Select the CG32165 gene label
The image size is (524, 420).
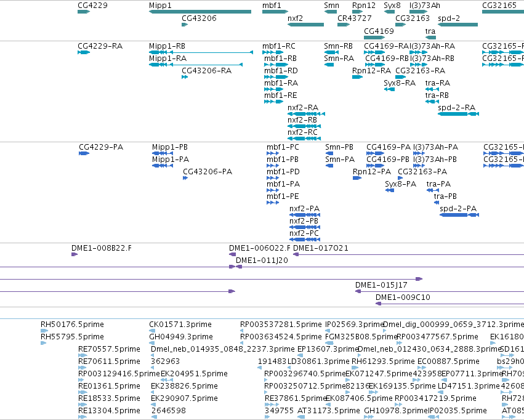(499, 6)
